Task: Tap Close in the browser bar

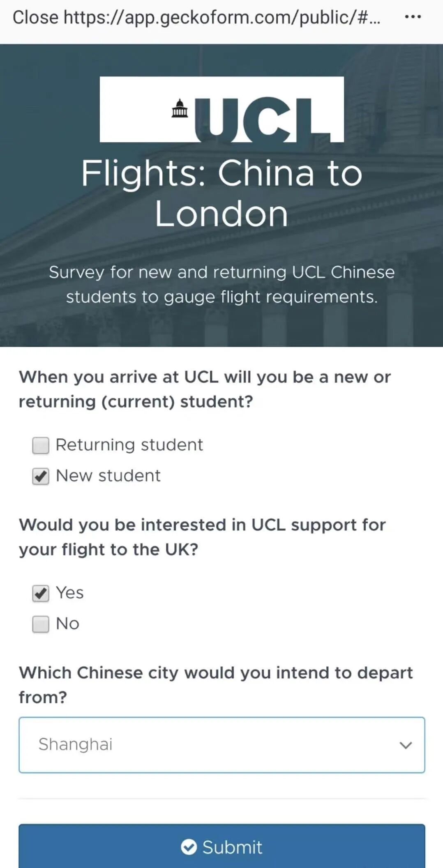Action: point(35,17)
